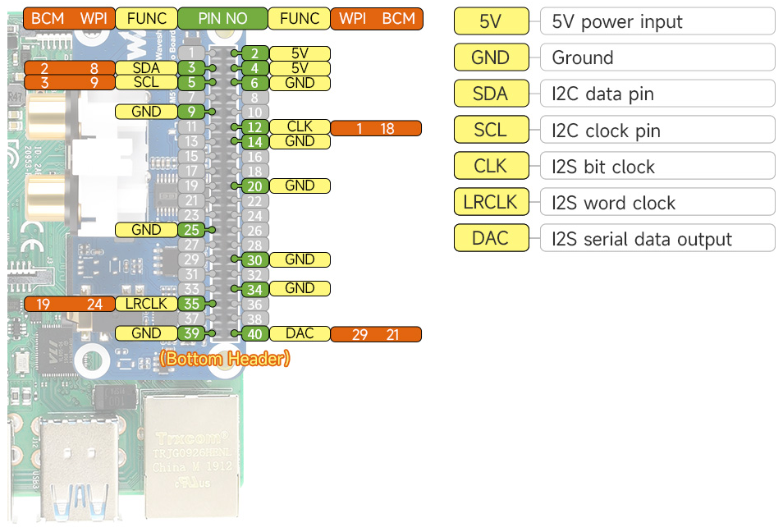
Task: Select green pin 40 in the diagram
Action: pos(255,333)
